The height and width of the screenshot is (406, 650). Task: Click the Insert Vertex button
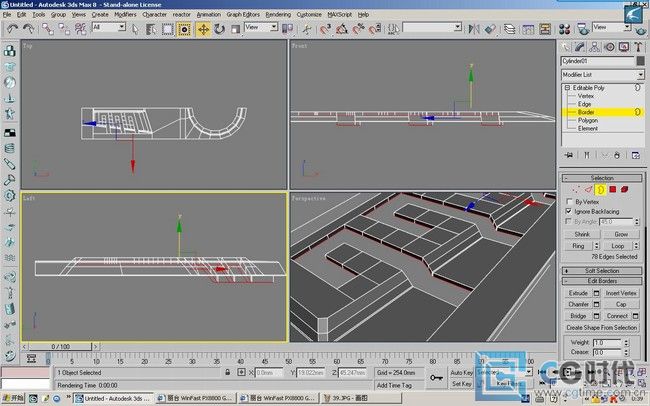coord(621,293)
